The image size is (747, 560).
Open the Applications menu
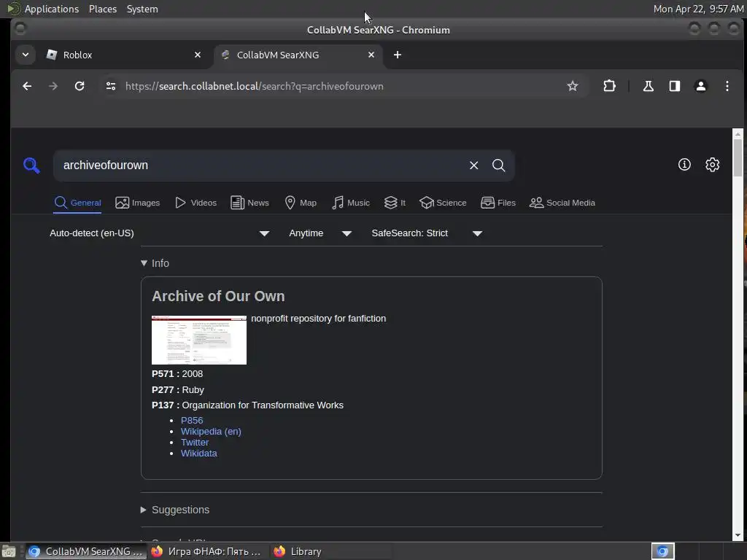pos(52,9)
